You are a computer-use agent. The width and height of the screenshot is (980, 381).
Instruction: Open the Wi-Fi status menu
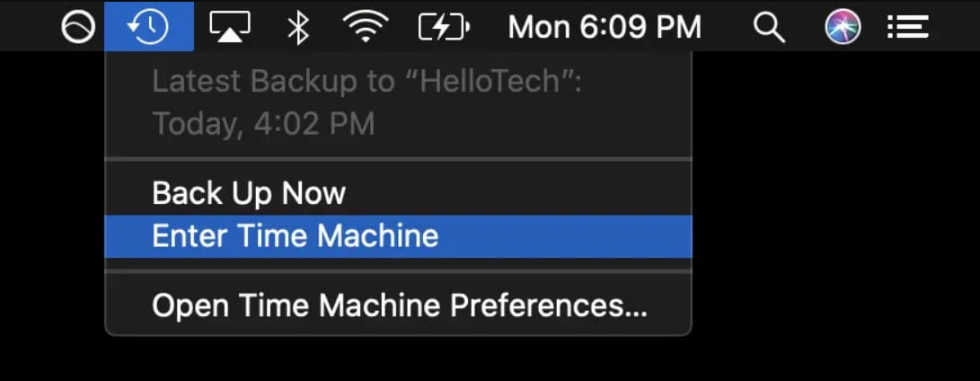pos(364,28)
